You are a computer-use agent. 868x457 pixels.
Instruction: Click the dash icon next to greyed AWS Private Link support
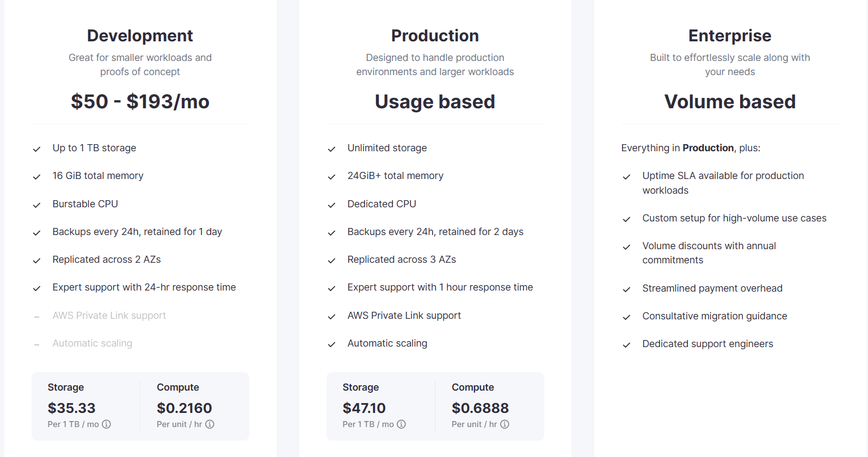36,317
